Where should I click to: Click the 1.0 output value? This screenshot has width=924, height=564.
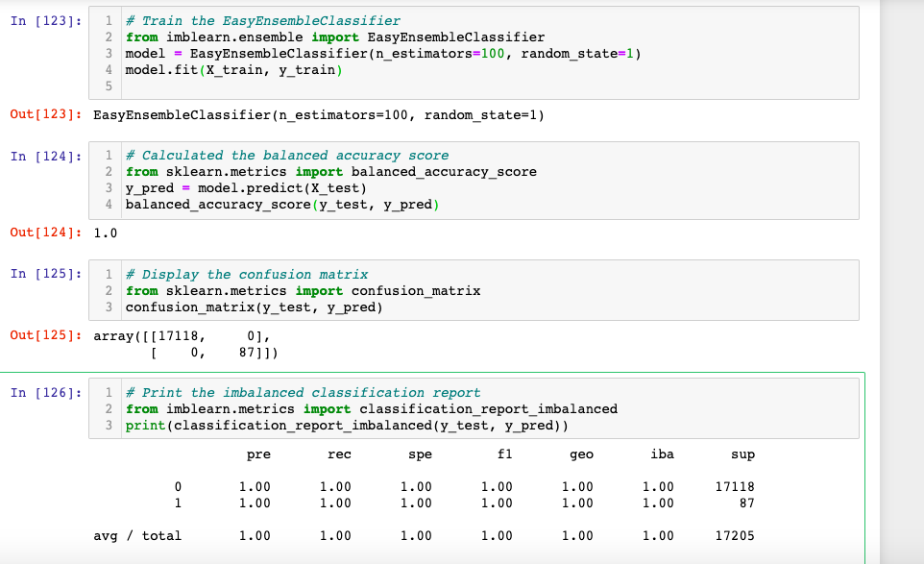[x=106, y=233]
